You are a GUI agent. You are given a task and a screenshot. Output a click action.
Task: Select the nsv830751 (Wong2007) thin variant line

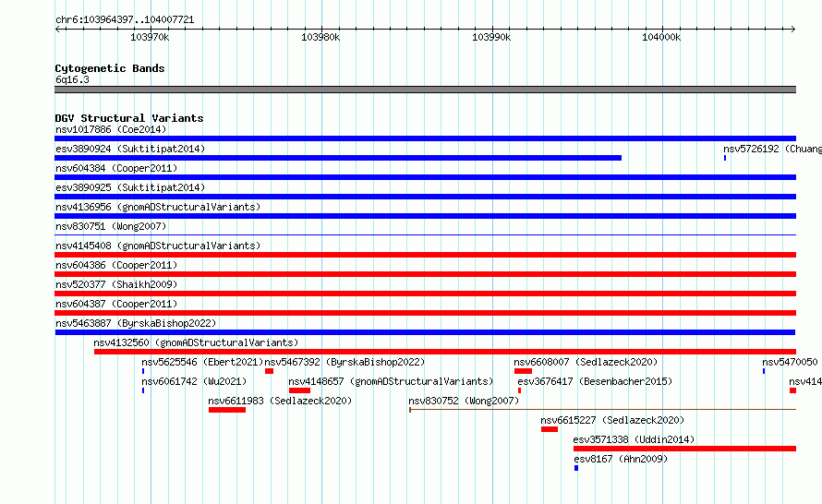[x=425, y=234]
